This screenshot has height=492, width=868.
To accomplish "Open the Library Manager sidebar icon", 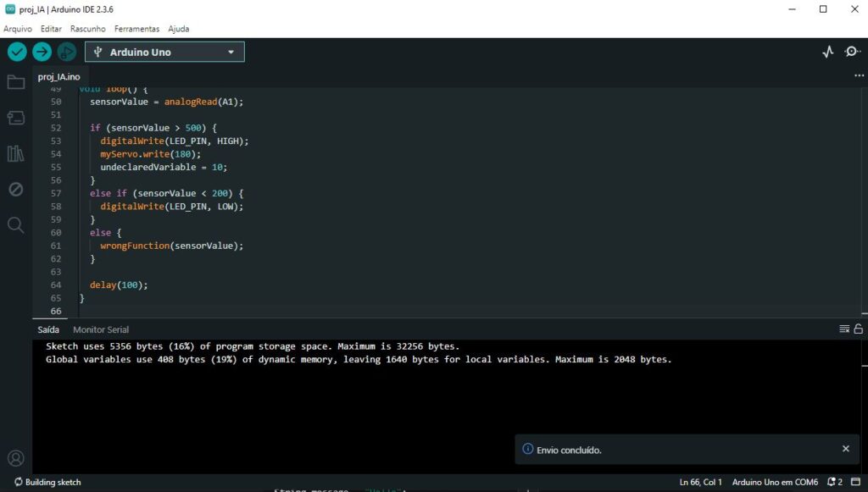I will click(x=15, y=153).
